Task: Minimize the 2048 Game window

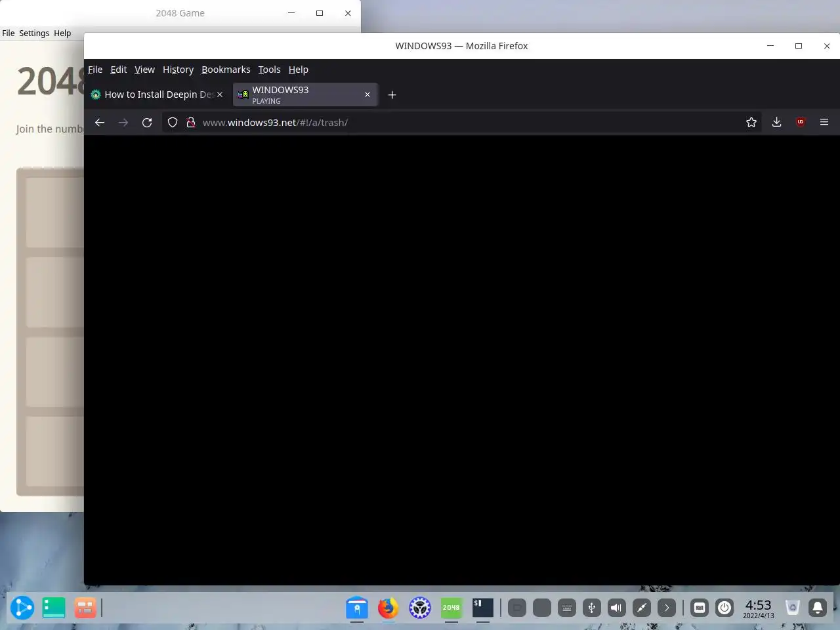Action: pyautogui.click(x=291, y=13)
